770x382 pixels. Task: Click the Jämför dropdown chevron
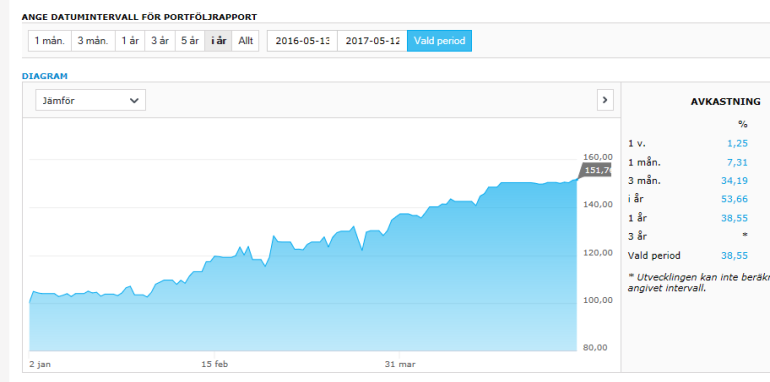(134, 101)
